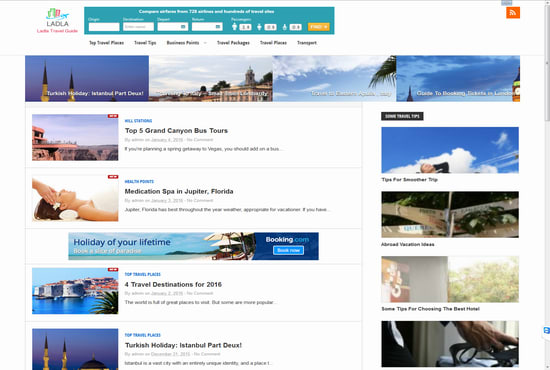
Task: Click the Origin input field
Action: coord(104,27)
